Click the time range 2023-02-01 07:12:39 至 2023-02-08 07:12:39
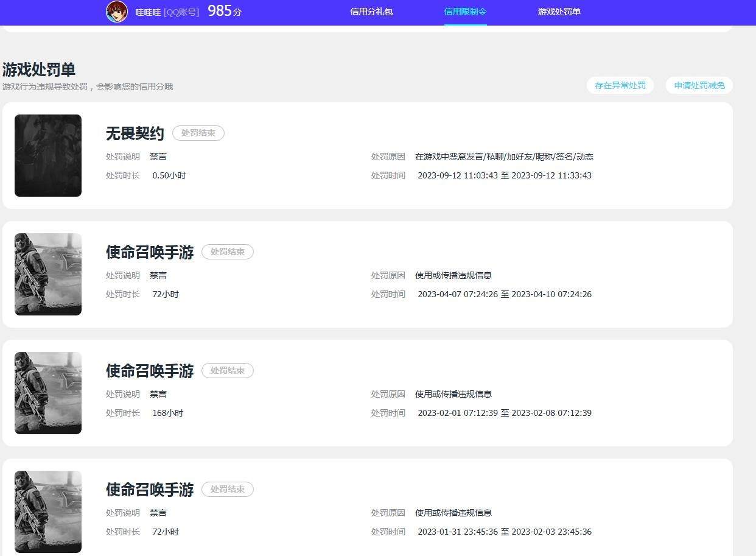 pos(505,413)
